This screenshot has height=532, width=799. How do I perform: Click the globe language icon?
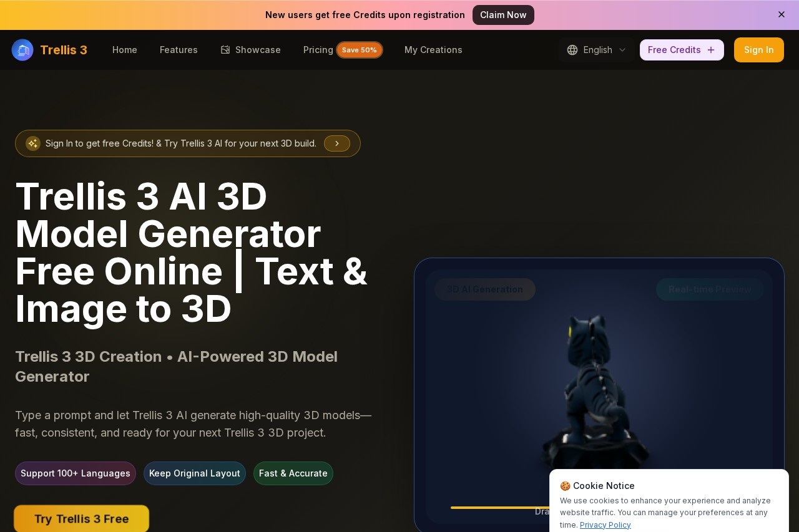[x=572, y=50]
